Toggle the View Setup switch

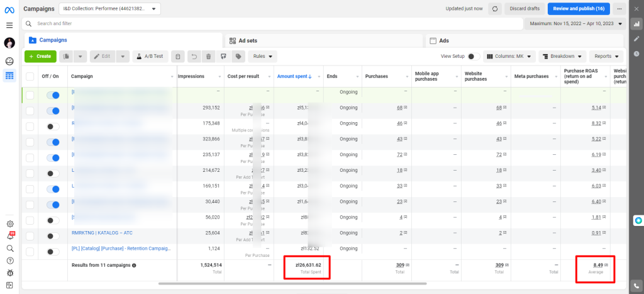click(474, 56)
